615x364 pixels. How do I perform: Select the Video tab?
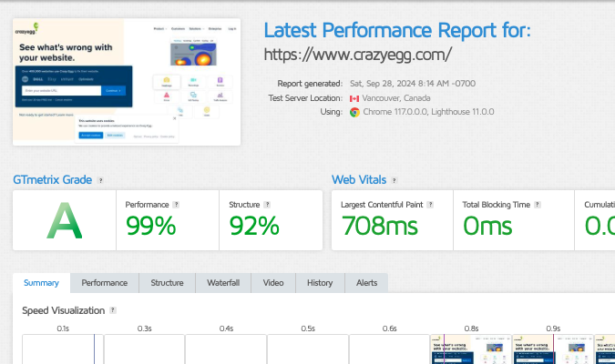point(273,283)
